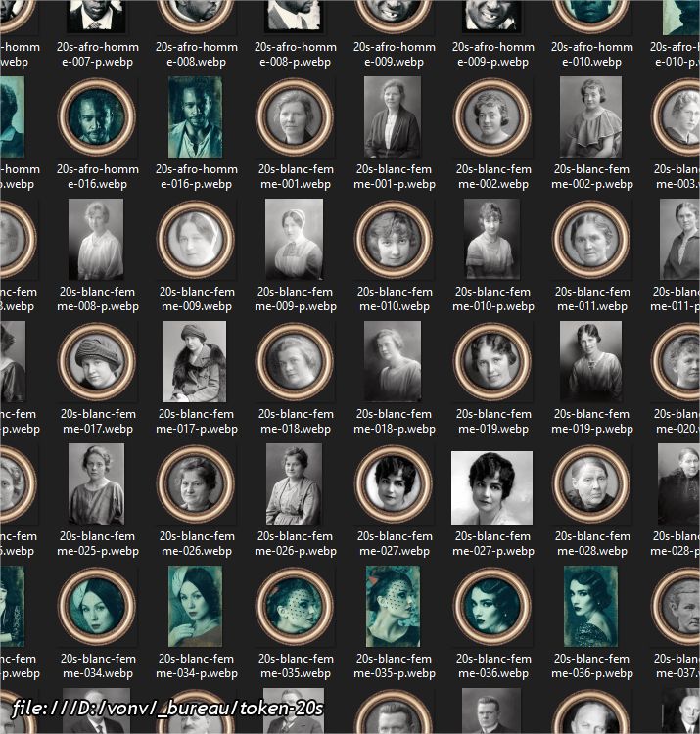Click the file name 20s-afro-homme-007-p.webp

point(97,54)
